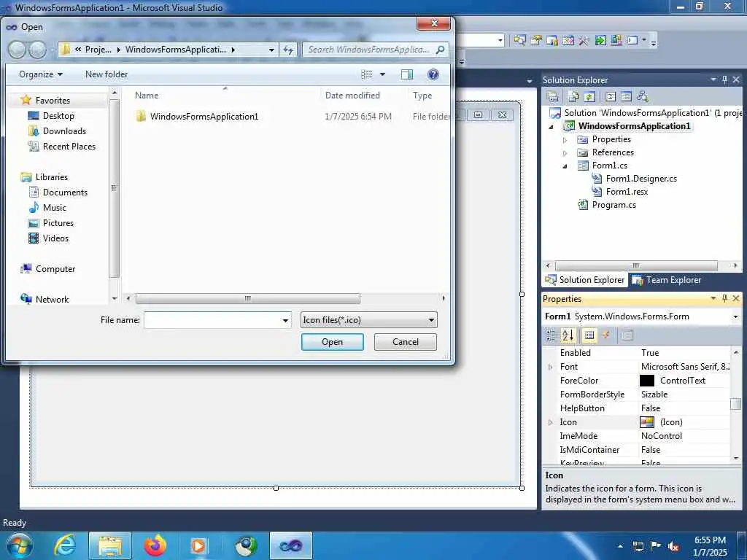
Task: Click the Categorized icon in Properties toolbar
Action: click(x=551, y=335)
